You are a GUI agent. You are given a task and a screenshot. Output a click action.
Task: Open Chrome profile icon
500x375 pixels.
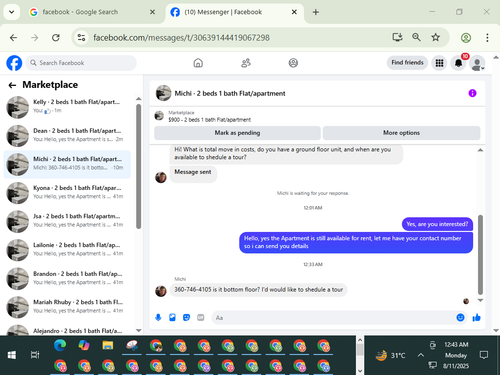pos(466,38)
